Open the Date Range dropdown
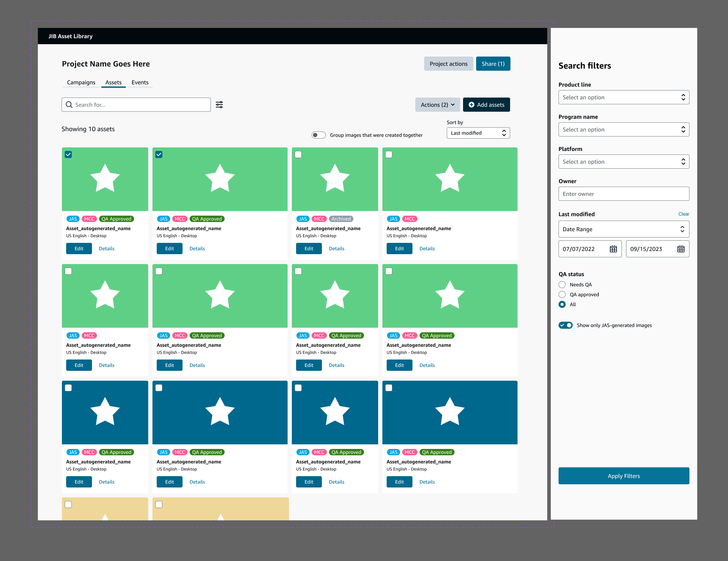The image size is (728, 561). click(x=624, y=229)
